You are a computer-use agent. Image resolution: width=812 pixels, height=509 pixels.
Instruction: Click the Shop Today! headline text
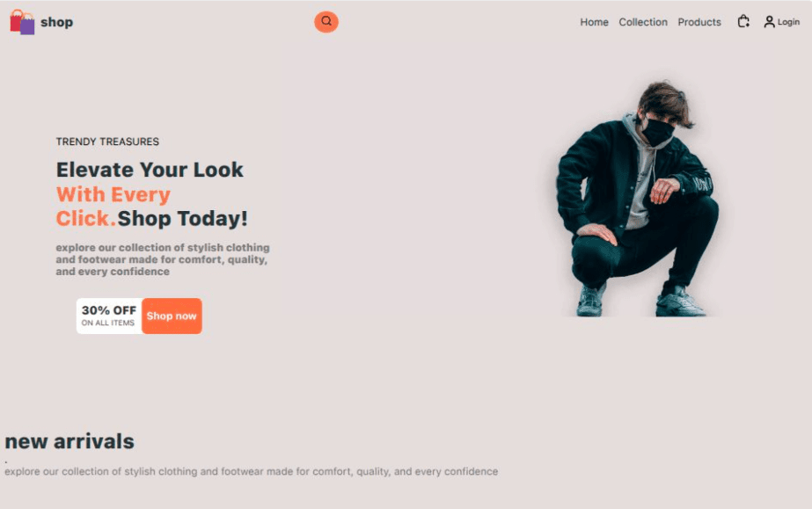pyautogui.click(x=183, y=219)
